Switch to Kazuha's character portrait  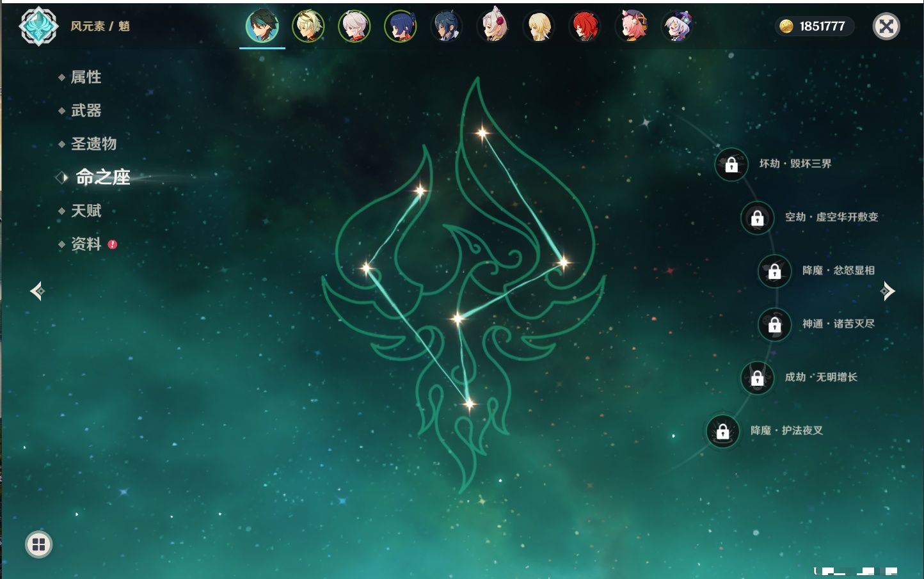[x=354, y=27]
